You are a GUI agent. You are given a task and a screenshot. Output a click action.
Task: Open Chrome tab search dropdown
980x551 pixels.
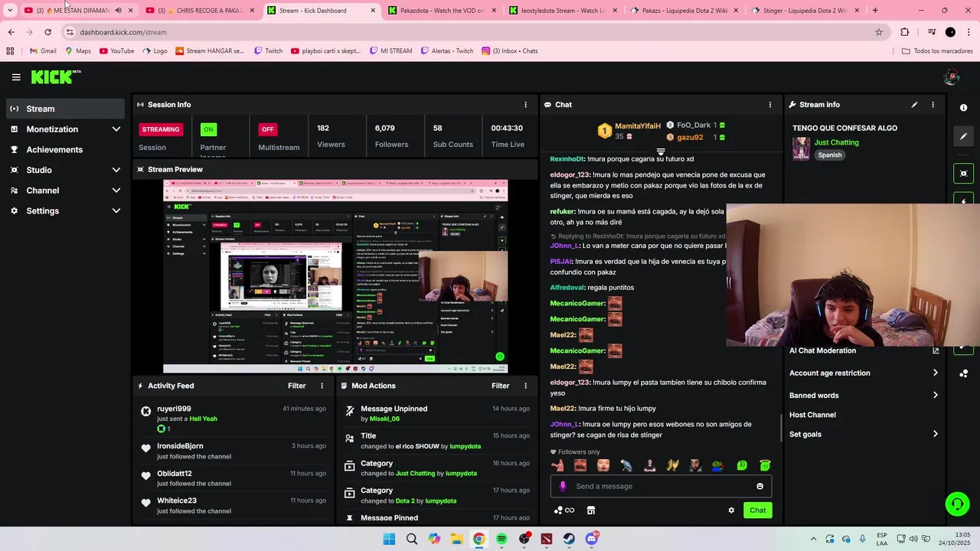[x=10, y=11]
